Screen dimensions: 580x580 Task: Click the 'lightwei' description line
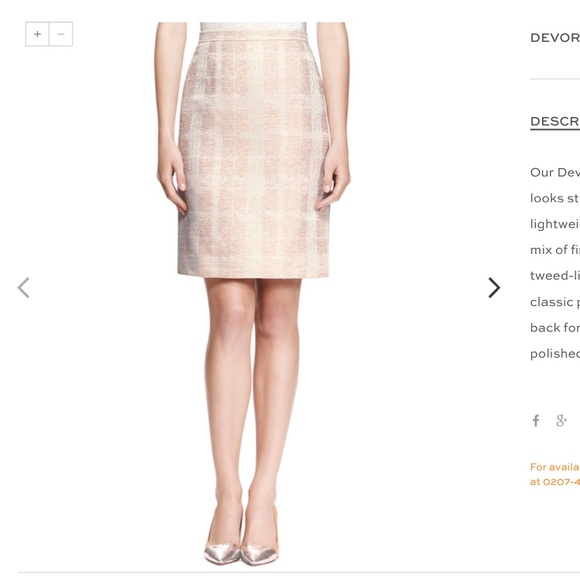coord(555,224)
